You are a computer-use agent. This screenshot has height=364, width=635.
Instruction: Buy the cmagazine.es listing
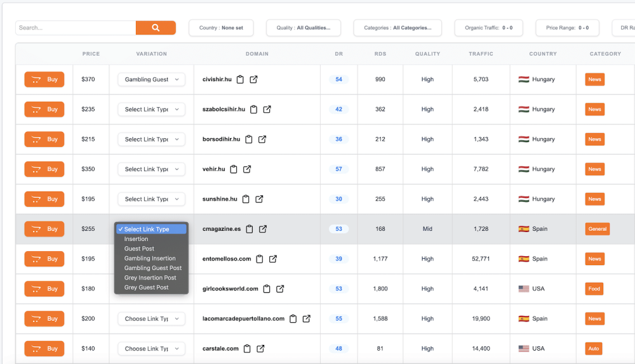click(x=44, y=229)
